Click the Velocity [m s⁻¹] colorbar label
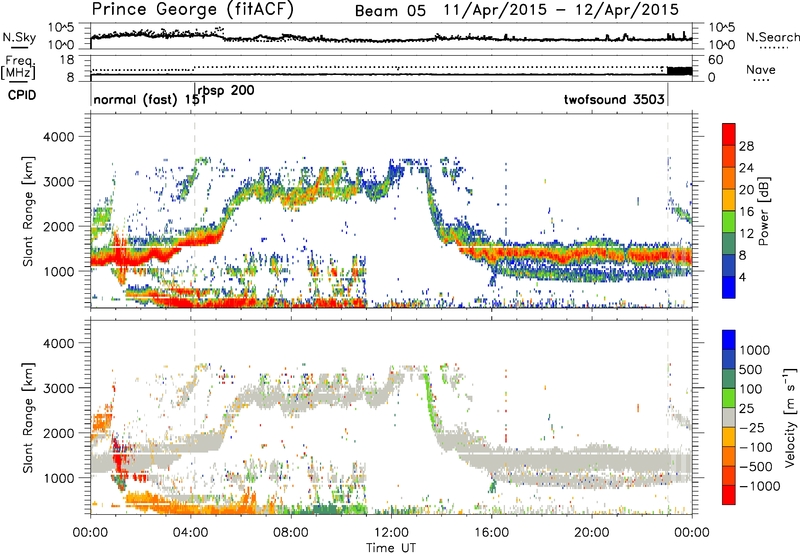Screen dimensions: 800x554 click(x=790, y=417)
